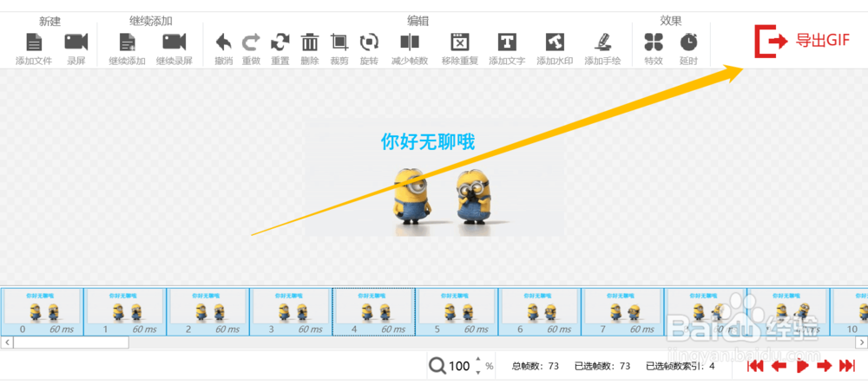
Task: Undo with the 撤消 arrow
Action: tap(224, 42)
